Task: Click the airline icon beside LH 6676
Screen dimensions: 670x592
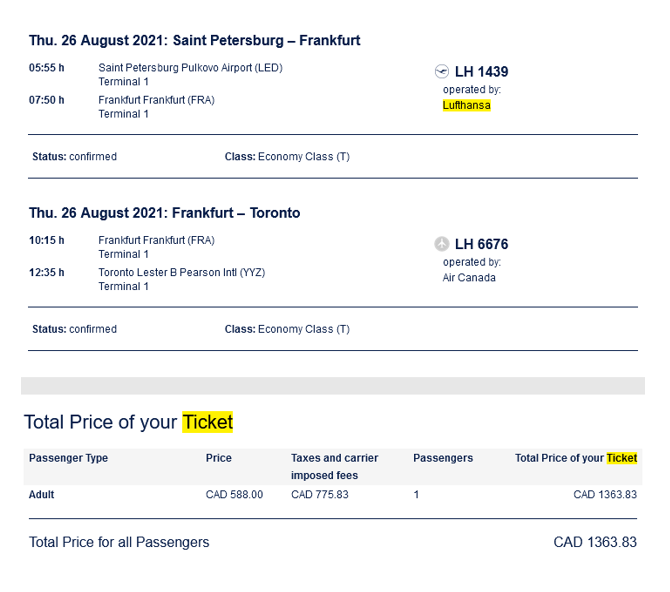Action: click(x=442, y=244)
